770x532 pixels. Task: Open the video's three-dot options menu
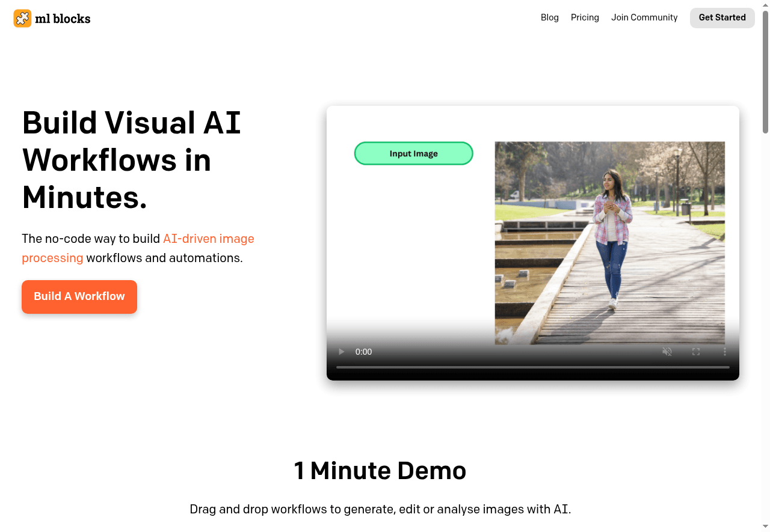coord(724,352)
